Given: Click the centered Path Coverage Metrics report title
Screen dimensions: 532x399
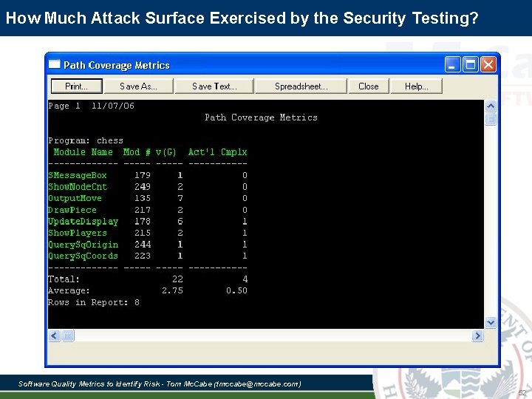Looking at the screenshot, I should tap(262, 117).
